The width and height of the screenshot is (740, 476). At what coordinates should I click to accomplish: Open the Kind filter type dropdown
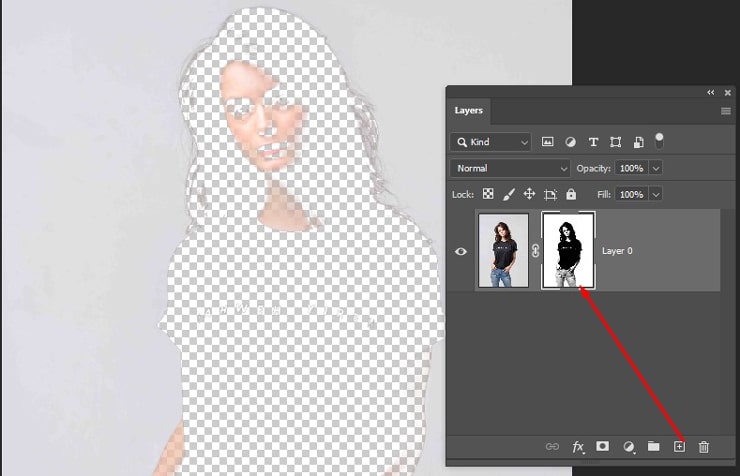(490, 142)
